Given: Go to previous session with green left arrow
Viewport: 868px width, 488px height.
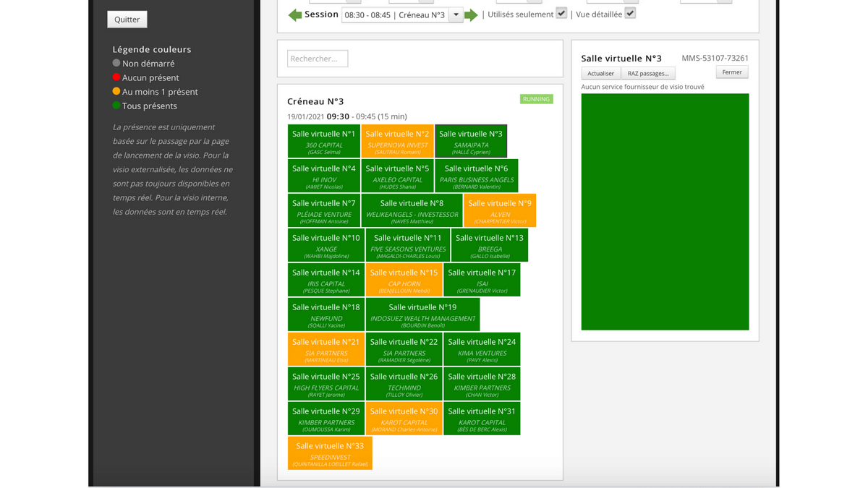Looking at the screenshot, I should [x=295, y=14].
